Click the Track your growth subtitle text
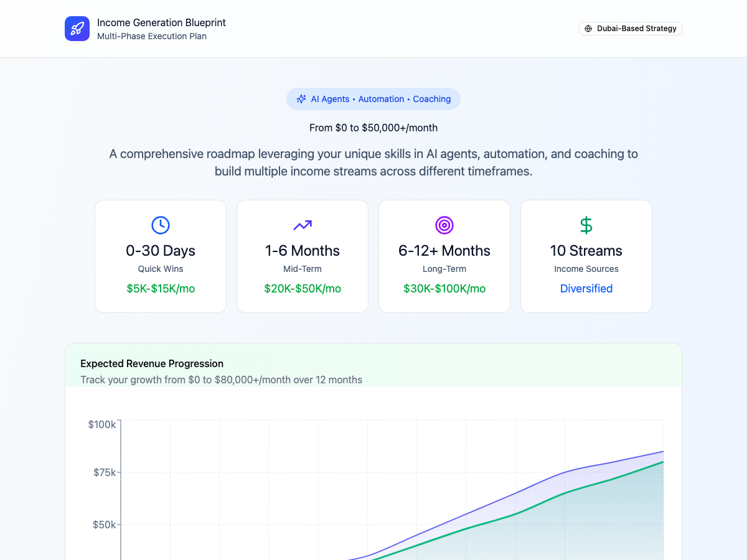The width and height of the screenshot is (747, 560). [221, 380]
